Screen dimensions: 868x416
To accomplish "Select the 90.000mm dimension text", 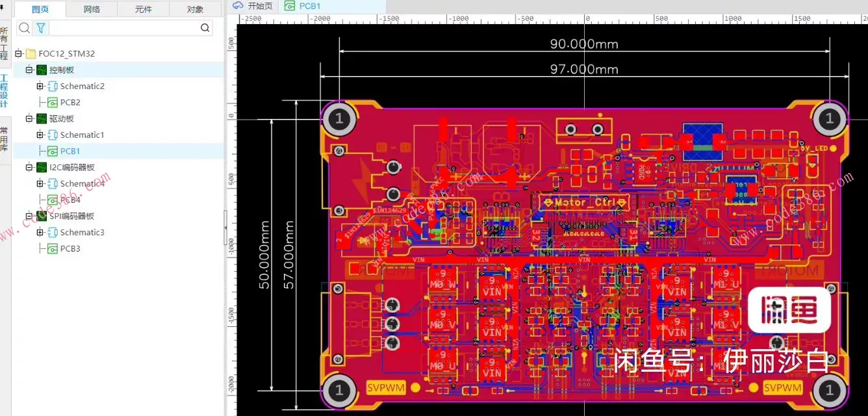I will click(x=584, y=44).
